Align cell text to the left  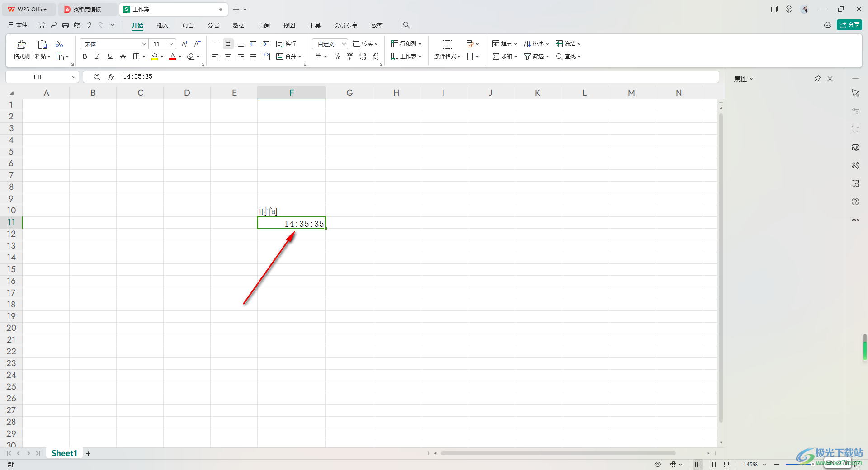point(216,56)
